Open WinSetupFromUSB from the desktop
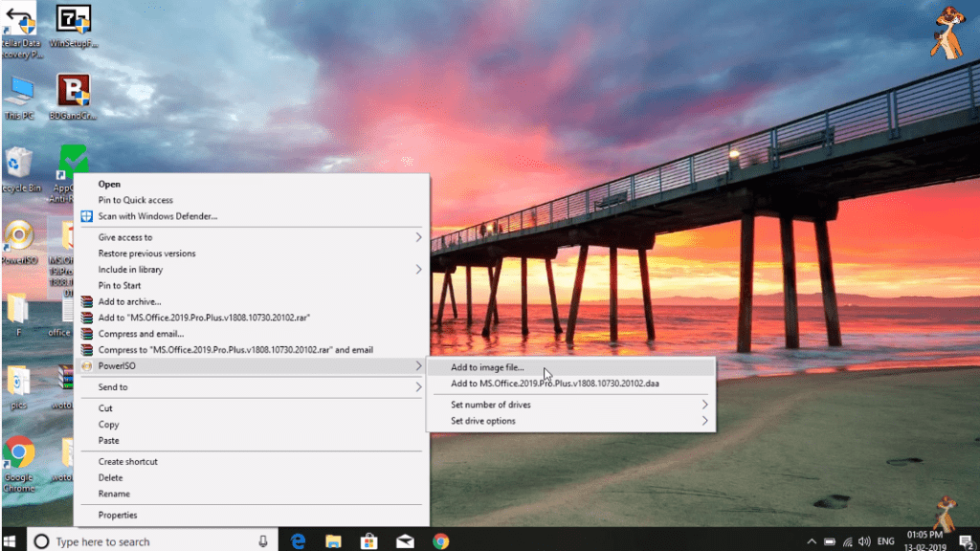Viewport: 980px width, 551px height. coord(75,19)
